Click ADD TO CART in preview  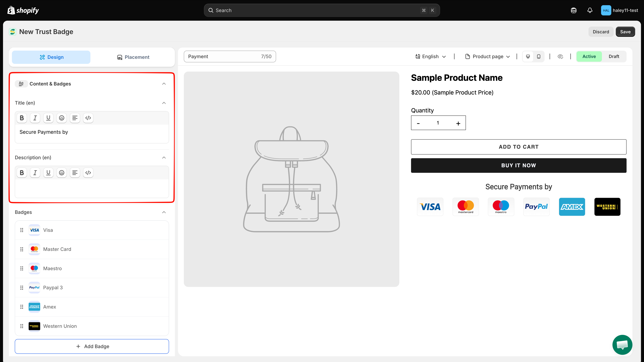(x=519, y=147)
